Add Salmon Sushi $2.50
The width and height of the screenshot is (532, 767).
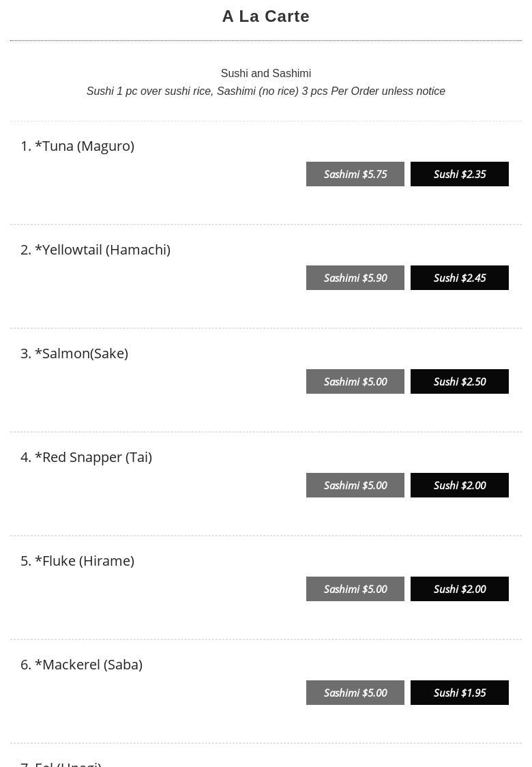tap(459, 381)
